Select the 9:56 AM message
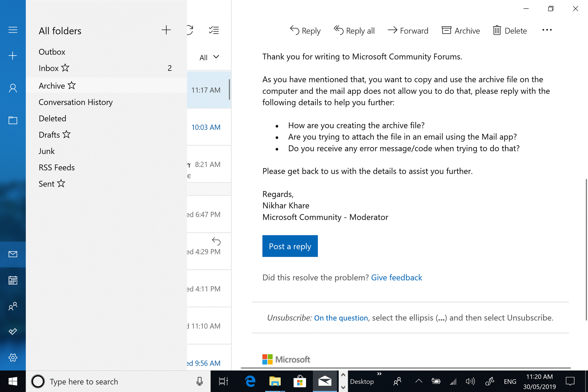588x392 pixels. tap(209, 358)
